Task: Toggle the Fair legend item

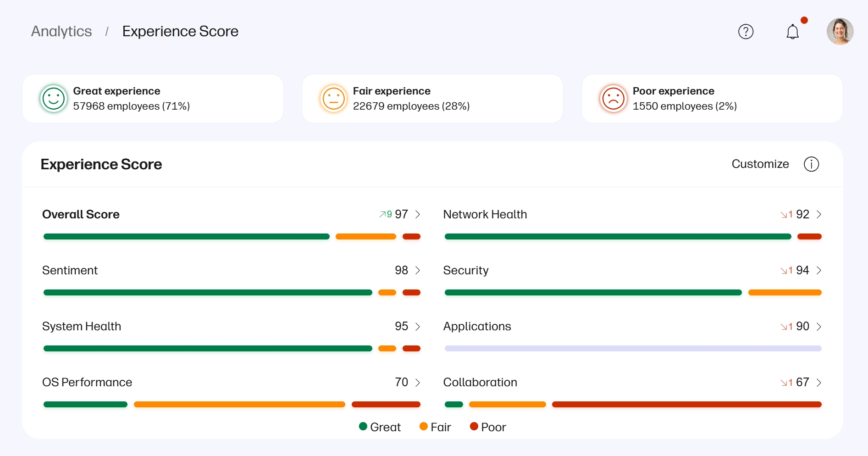Action: (x=436, y=427)
